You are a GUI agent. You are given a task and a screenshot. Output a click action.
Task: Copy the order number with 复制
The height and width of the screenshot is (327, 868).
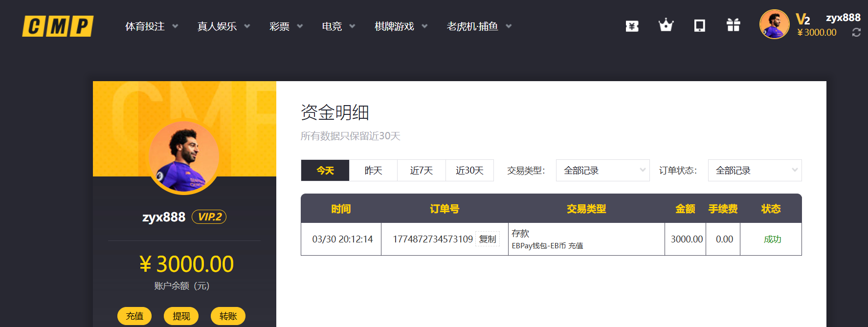tap(487, 239)
